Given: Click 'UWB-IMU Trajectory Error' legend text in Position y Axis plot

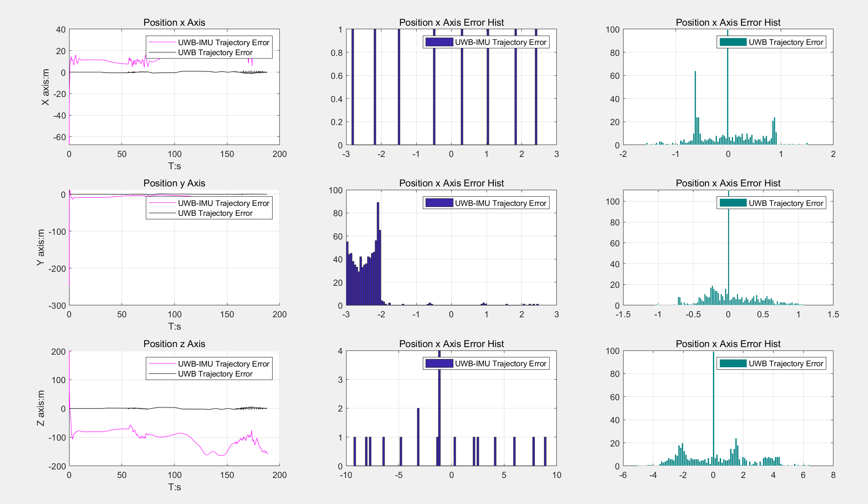Looking at the screenshot, I should tap(223, 203).
